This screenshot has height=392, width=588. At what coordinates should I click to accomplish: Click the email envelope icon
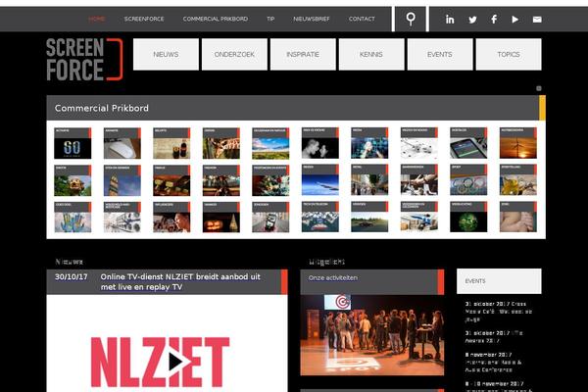point(537,20)
